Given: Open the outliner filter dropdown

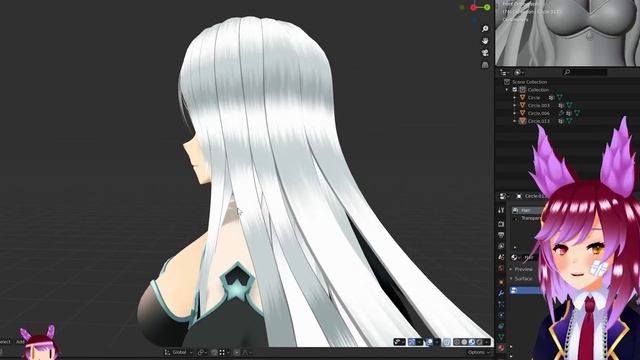Looking at the screenshot, I should 519,72.
